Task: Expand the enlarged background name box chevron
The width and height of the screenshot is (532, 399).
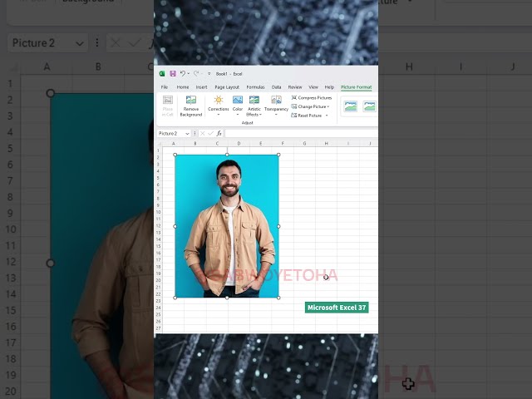Action: point(80,43)
